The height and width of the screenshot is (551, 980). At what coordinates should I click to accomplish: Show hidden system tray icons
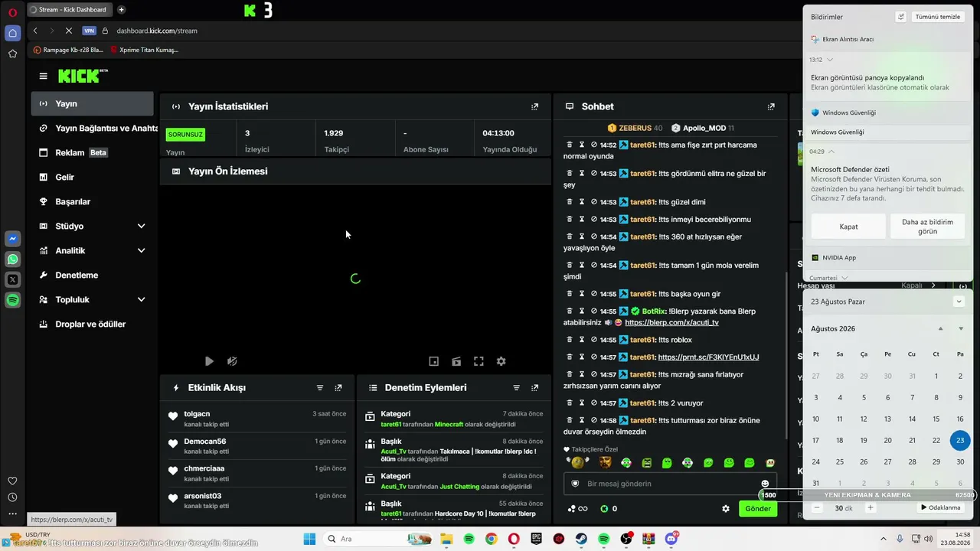tap(884, 539)
